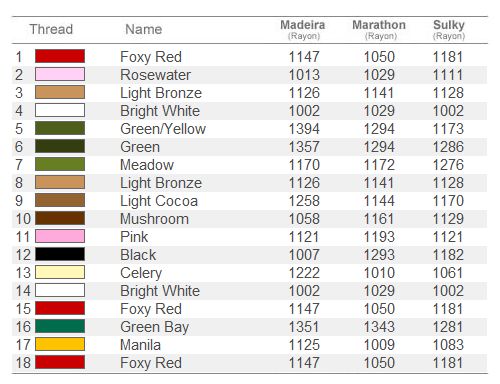
Task: Click the Foxy Red swatch in row 1
Action: (60, 56)
